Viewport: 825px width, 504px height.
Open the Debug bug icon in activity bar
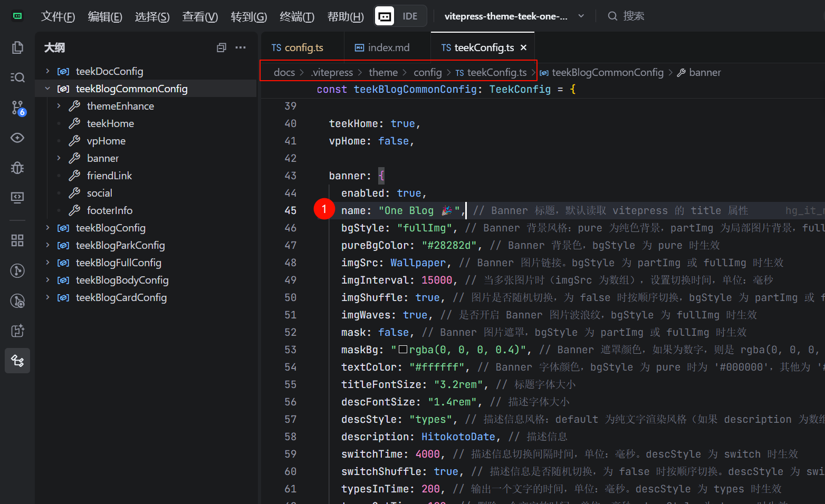[17, 168]
